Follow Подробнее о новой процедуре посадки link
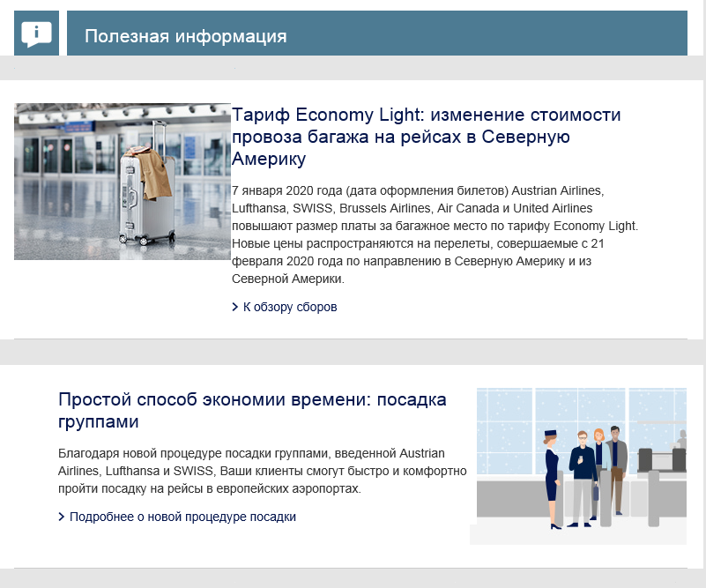 182,517
